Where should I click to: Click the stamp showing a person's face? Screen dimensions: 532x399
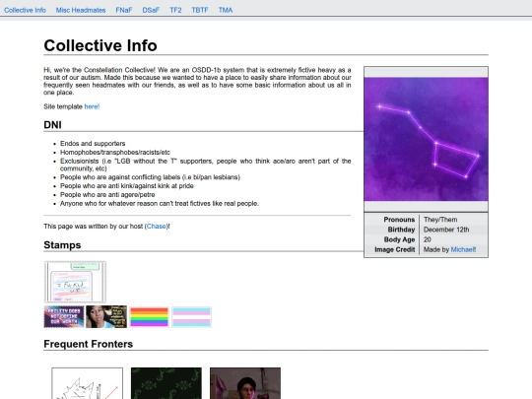click(106, 316)
